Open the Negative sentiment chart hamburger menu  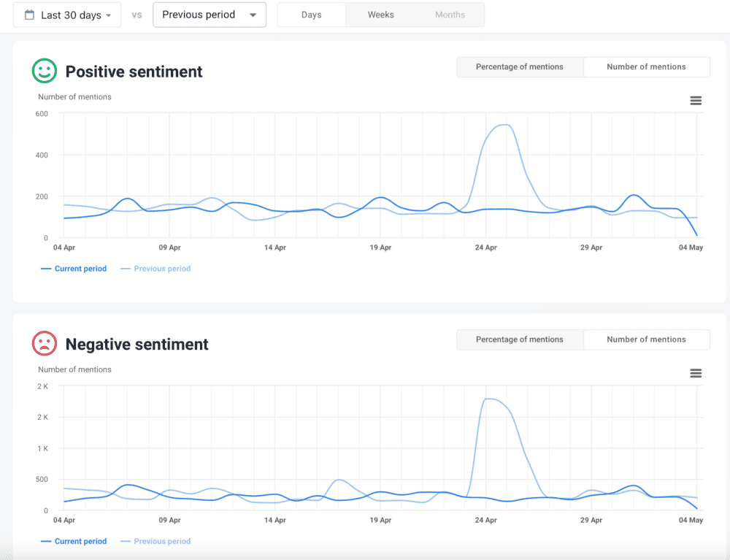696,373
